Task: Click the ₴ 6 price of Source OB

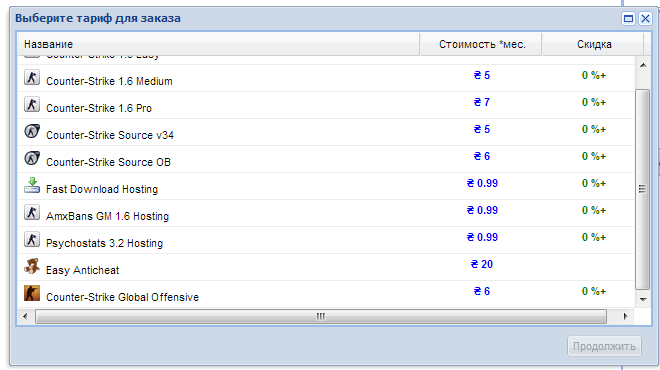Action: coord(482,156)
